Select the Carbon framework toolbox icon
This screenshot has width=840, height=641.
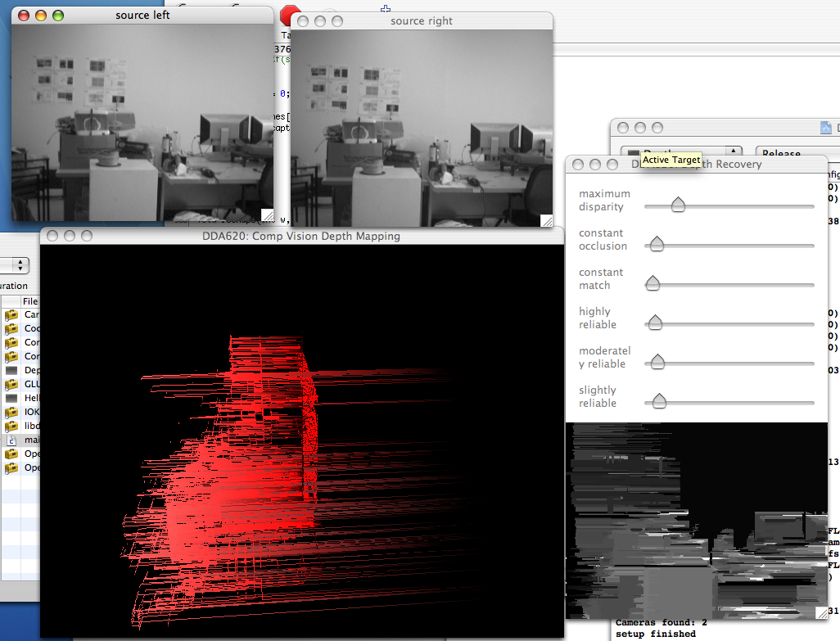click(11, 314)
